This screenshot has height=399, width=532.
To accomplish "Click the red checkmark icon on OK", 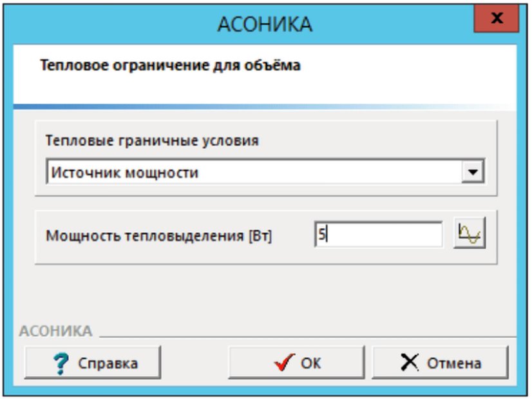I will tap(284, 362).
